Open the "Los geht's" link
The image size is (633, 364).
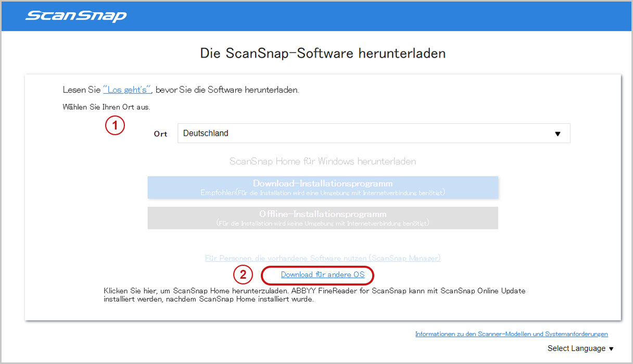click(x=127, y=89)
